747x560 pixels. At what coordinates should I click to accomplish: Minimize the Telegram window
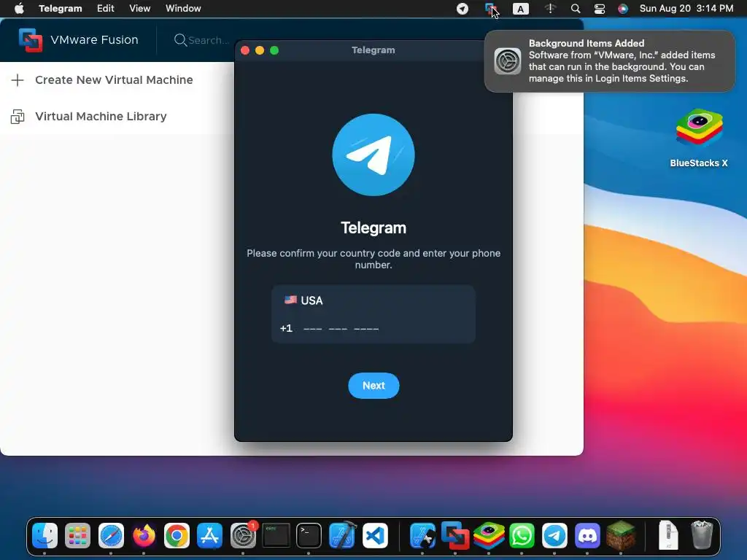[260, 50]
